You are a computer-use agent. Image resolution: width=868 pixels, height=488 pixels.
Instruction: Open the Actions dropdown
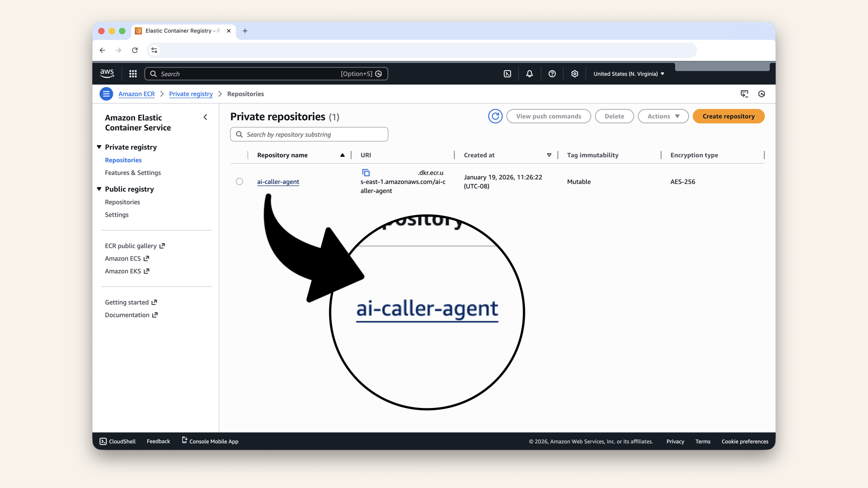[x=663, y=116]
